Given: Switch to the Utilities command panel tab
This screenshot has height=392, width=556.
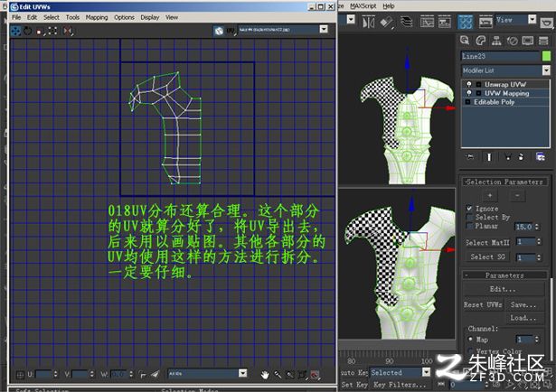Looking at the screenshot, I should point(543,41).
